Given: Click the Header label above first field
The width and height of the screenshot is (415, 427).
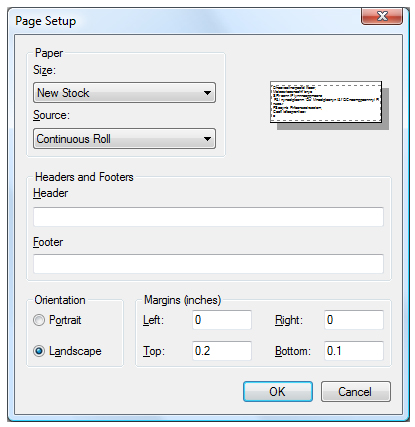Looking at the screenshot, I should pos(50,193).
